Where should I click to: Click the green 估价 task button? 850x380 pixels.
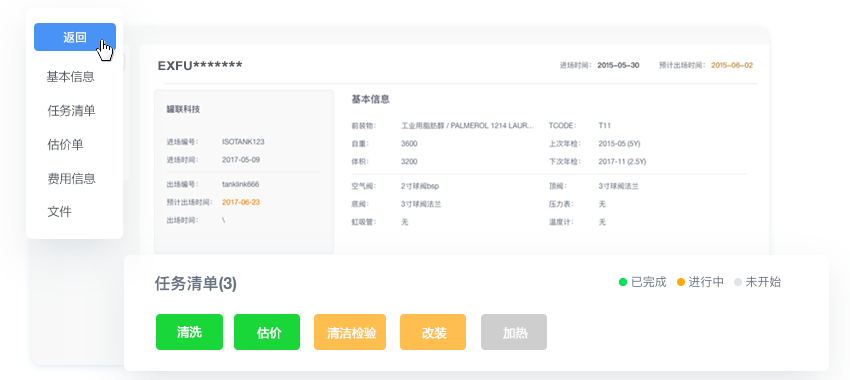(267, 332)
